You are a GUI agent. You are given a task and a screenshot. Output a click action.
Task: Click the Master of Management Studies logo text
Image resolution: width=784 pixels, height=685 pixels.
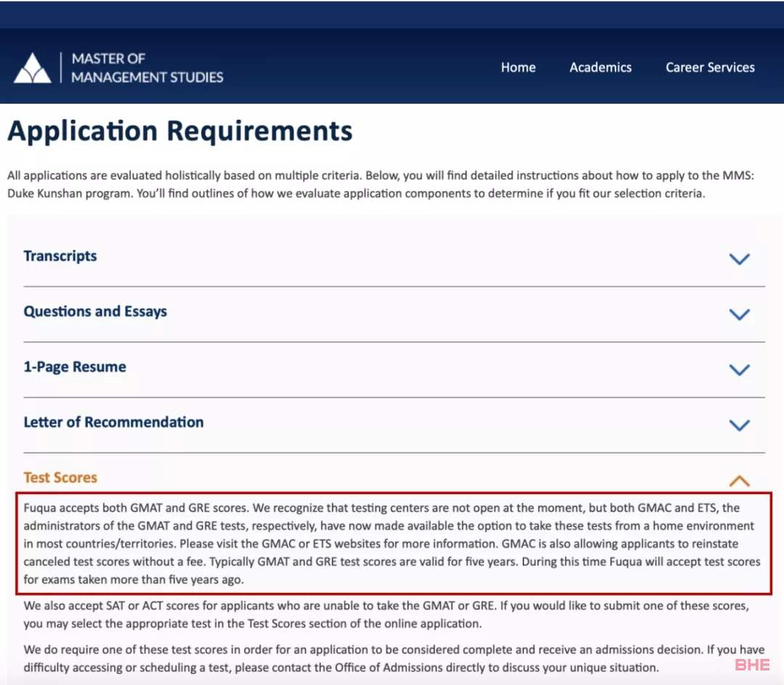[147, 67]
